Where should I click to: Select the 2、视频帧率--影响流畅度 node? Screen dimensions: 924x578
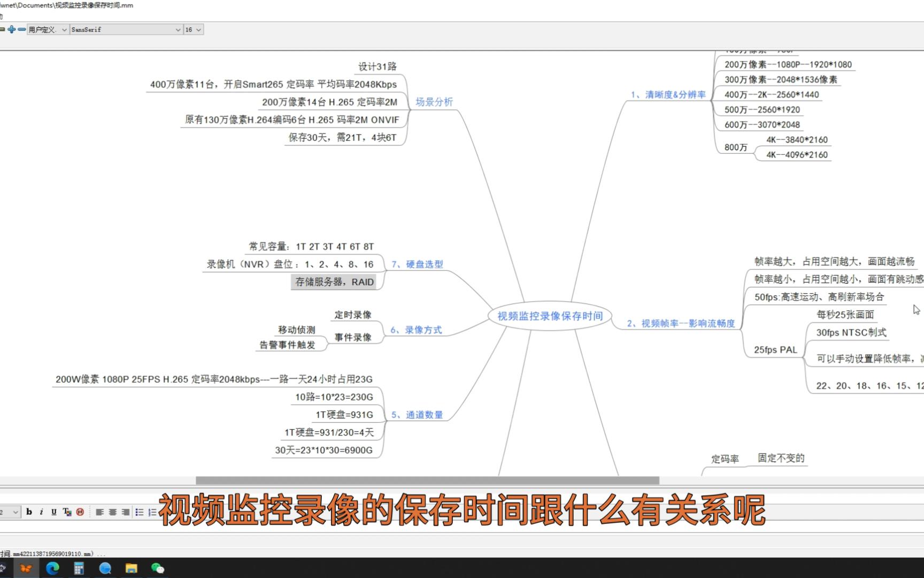pos(681,323)
